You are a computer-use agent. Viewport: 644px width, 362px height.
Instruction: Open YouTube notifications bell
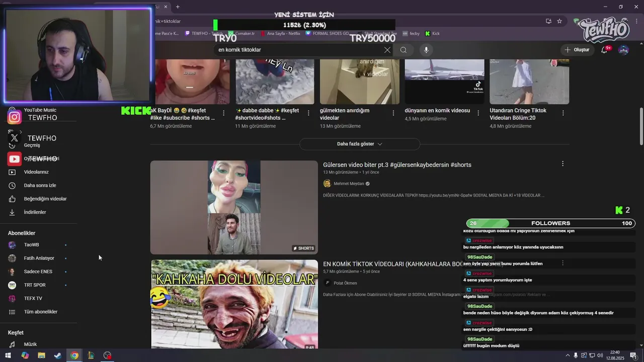click(x=605, y=50)
